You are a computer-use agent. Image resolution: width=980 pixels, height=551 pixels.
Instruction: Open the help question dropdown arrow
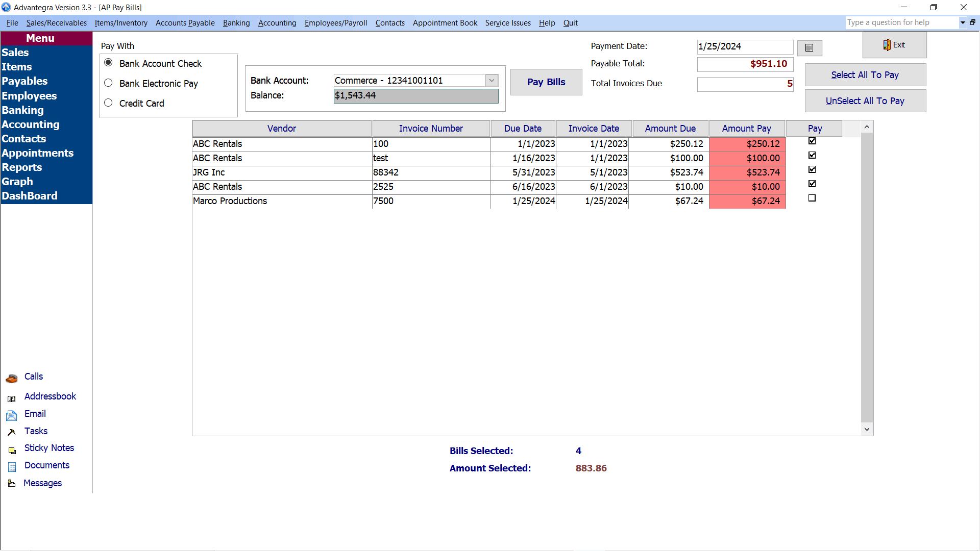click(x=963, y=22)
